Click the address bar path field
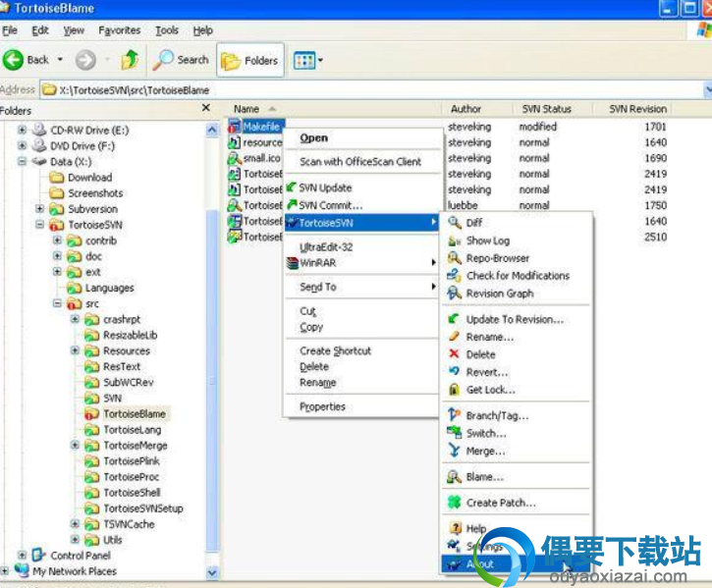Viewport: 712px width, 588px height. pos(372,90)
